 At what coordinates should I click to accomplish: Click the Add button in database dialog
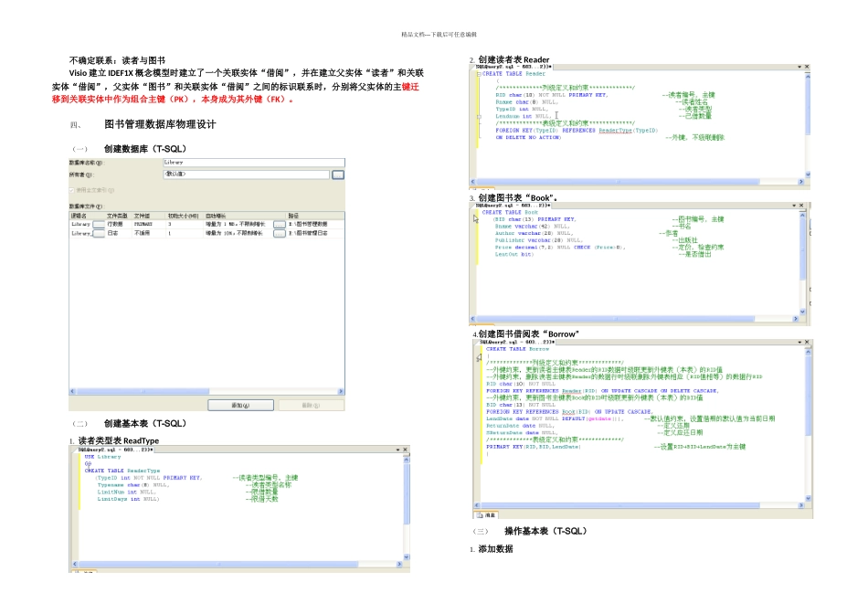[x=239, y=405]
